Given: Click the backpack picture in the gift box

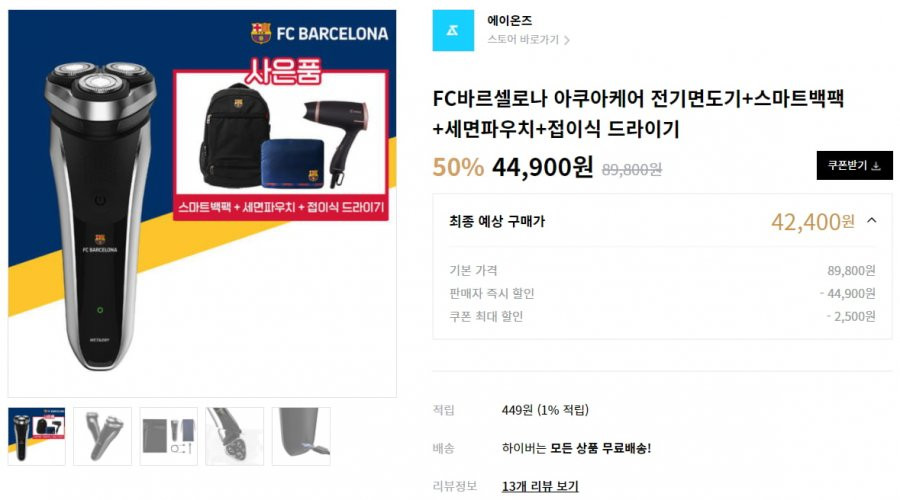Looking at the screenshot, I should click(x=234, y=136).
